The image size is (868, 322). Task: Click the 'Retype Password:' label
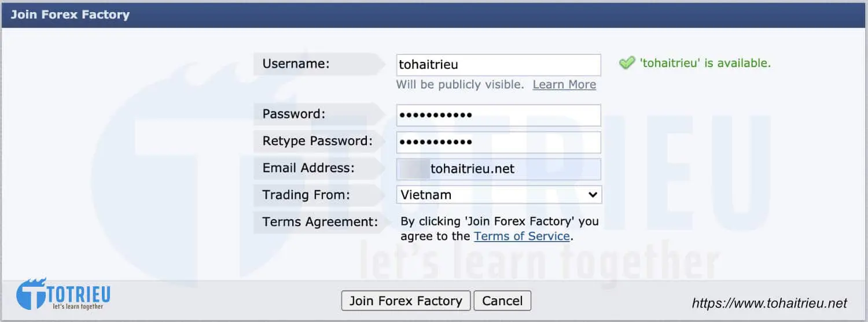tap(317, 140)
